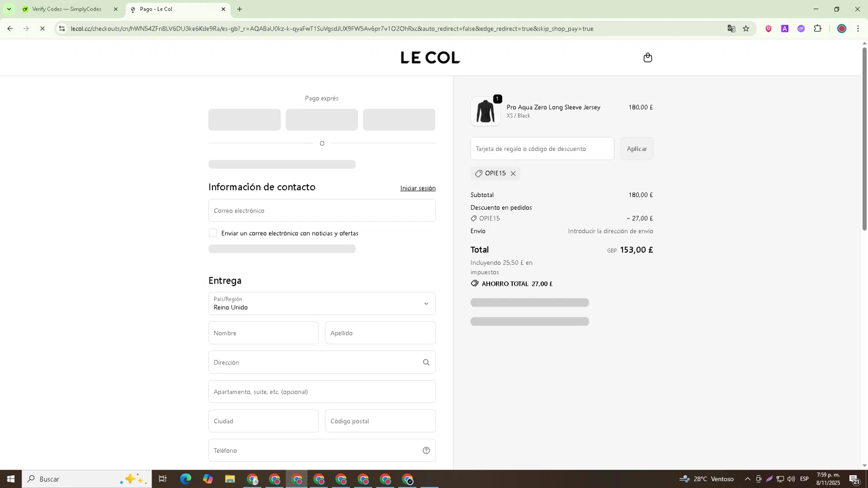This screenshot has width=868, height=488.
Task: Click the purple A extension icon
Action: [x=785, y=28]
